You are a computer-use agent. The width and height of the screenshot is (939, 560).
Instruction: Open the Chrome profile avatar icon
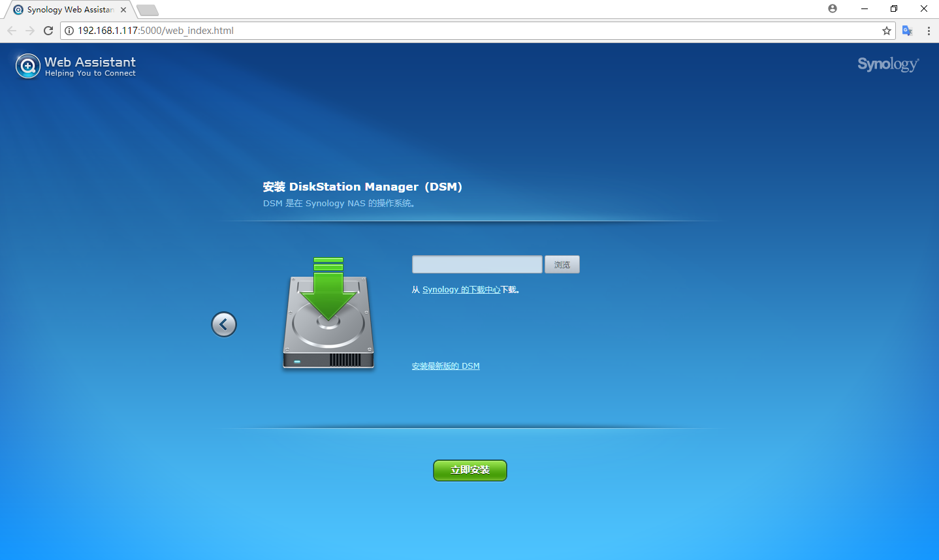833,8
